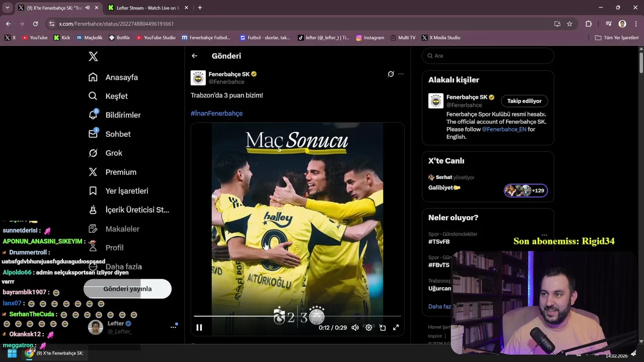
Task: Click browser back button
Action: tap(8, 24)
